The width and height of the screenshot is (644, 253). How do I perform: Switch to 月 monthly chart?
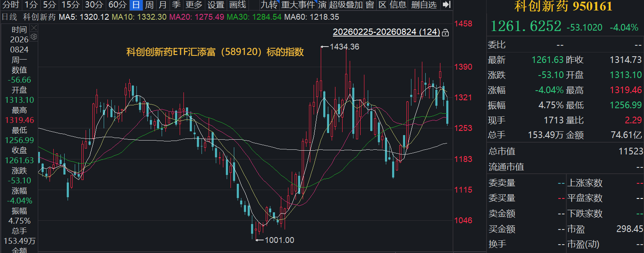(x=163, y=5)
